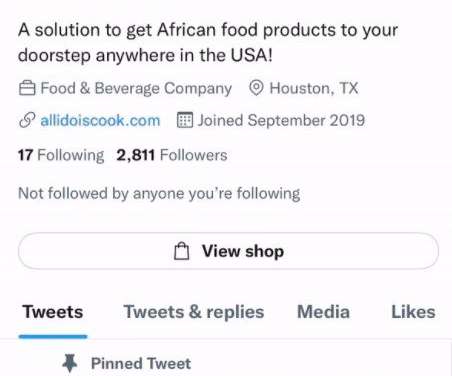Open the Media tab
452x376 pixels.
coord(323,312)
